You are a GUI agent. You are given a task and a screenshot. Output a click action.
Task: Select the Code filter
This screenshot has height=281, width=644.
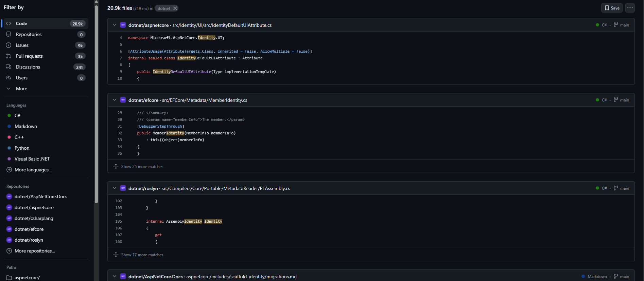(46, 23)
